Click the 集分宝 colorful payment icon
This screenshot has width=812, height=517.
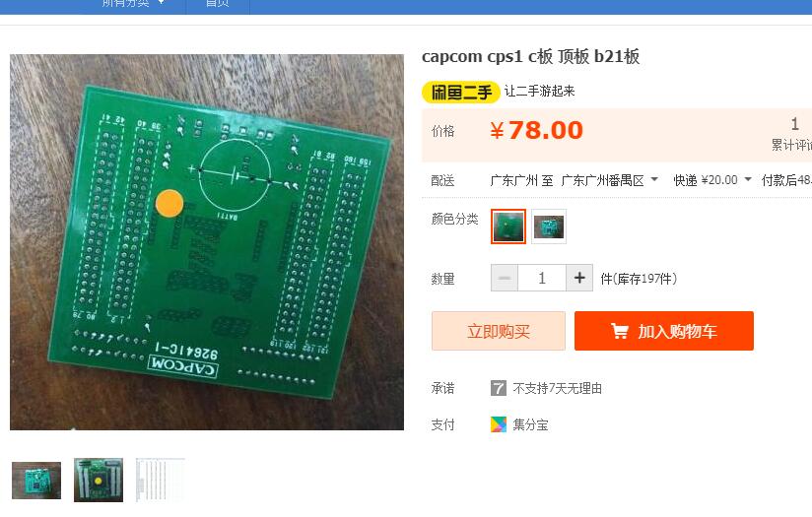click(499, 424)
